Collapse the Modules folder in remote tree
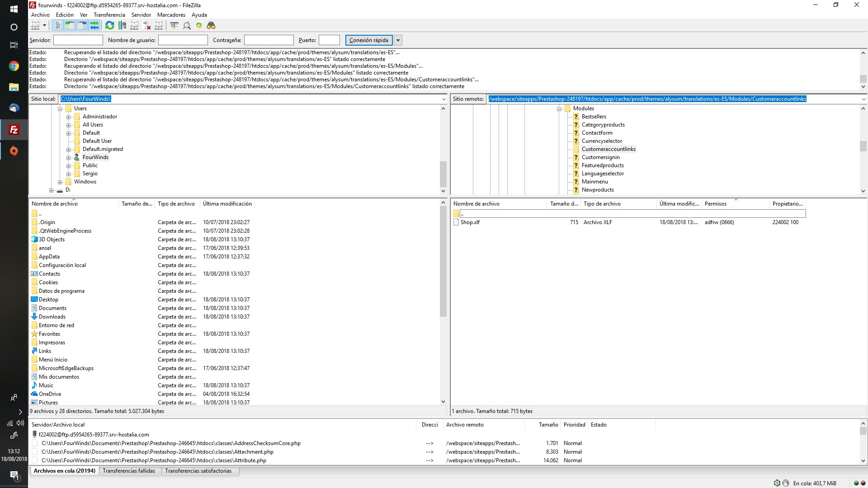This screenshot has width=868, height=488. click(x=559, y=109)
